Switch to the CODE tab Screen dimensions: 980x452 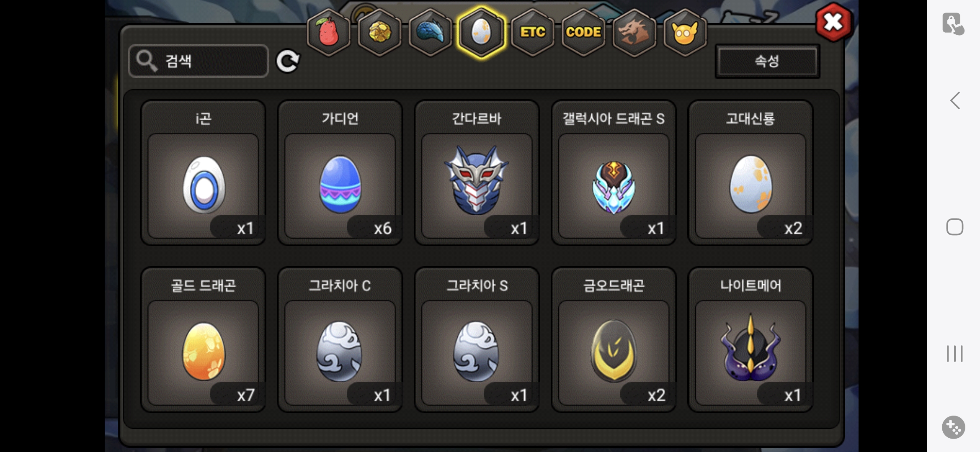pyautogui.click(x=583, y=32)
